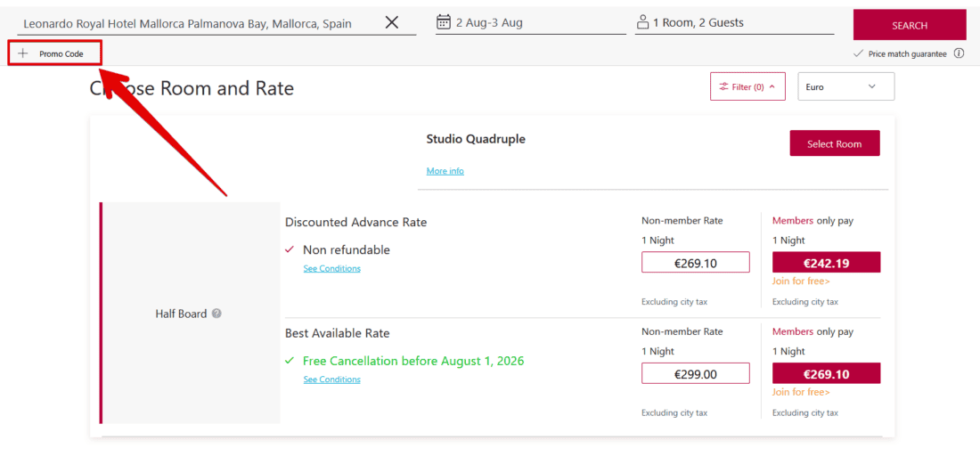The image size is (980, 465).
Task: Click the Half Board label
Action: 181,314
